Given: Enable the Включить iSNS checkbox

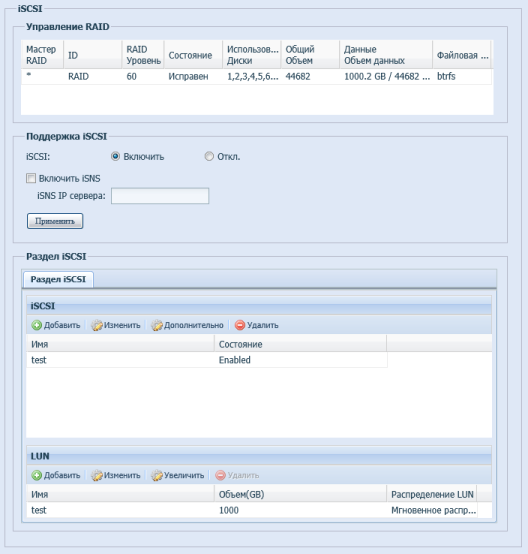Looking at the screenshot, I should [31, 178].
